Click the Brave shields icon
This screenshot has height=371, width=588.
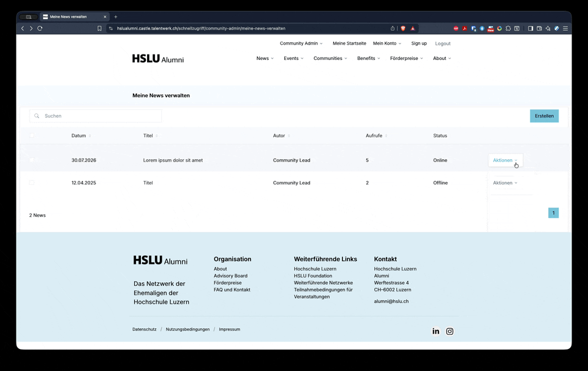(x=402, y=28)
